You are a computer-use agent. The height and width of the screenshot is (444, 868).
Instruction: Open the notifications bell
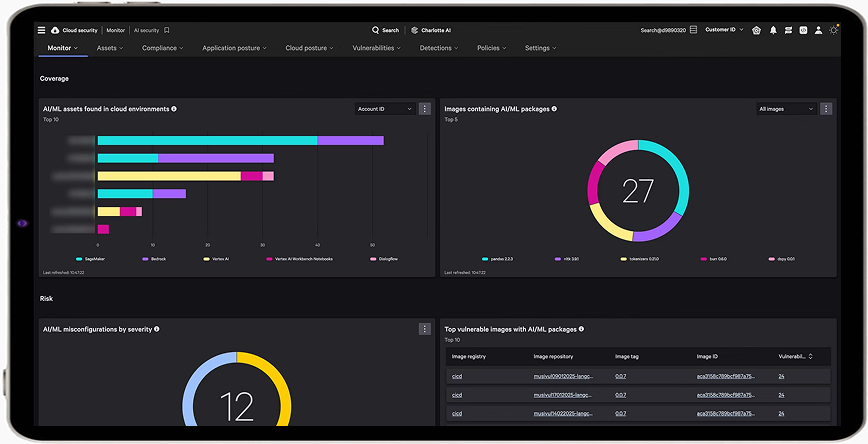(773, 30)
